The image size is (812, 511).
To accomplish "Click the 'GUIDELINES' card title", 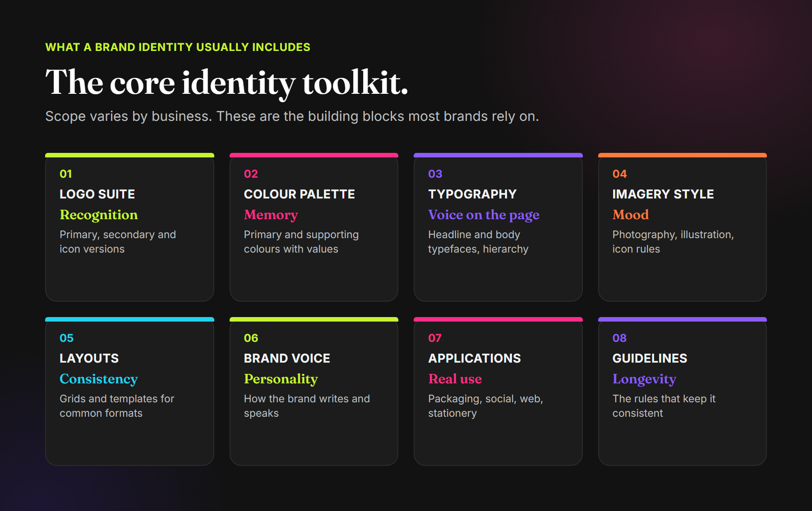I will coord(650,359).
